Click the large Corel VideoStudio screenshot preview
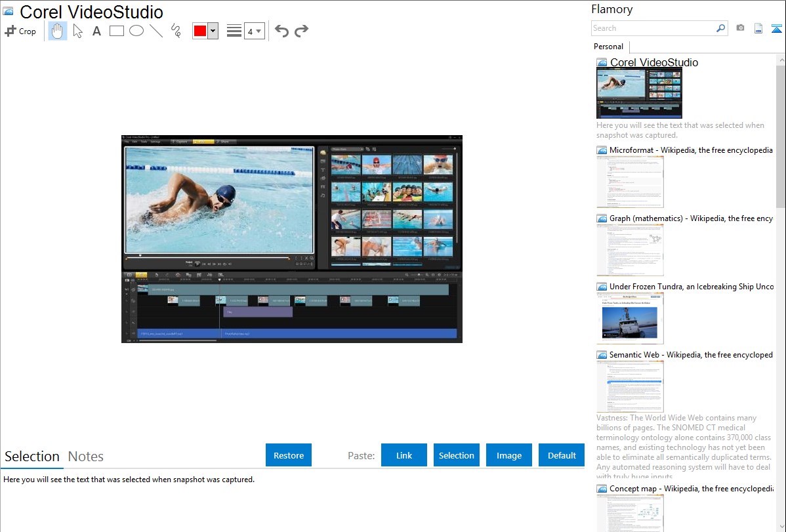 tap(292, 239)
